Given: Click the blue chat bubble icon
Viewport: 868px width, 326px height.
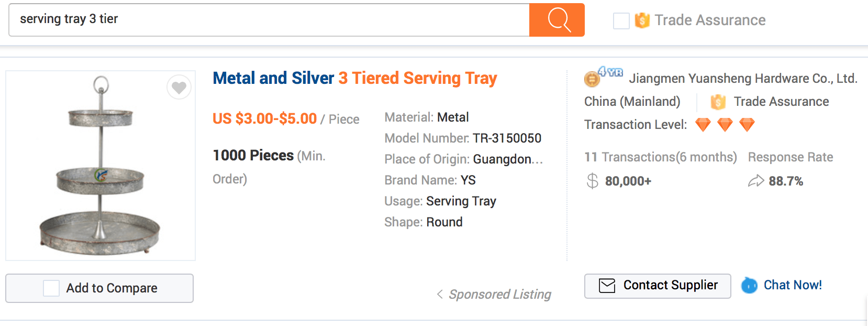Looking at the screenshot, I should coord(749,285).
